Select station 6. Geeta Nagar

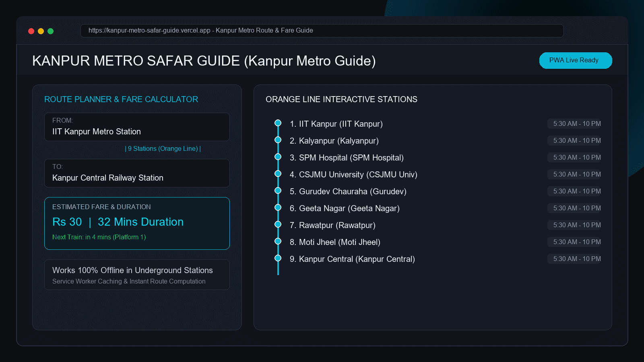pos(345,208)
